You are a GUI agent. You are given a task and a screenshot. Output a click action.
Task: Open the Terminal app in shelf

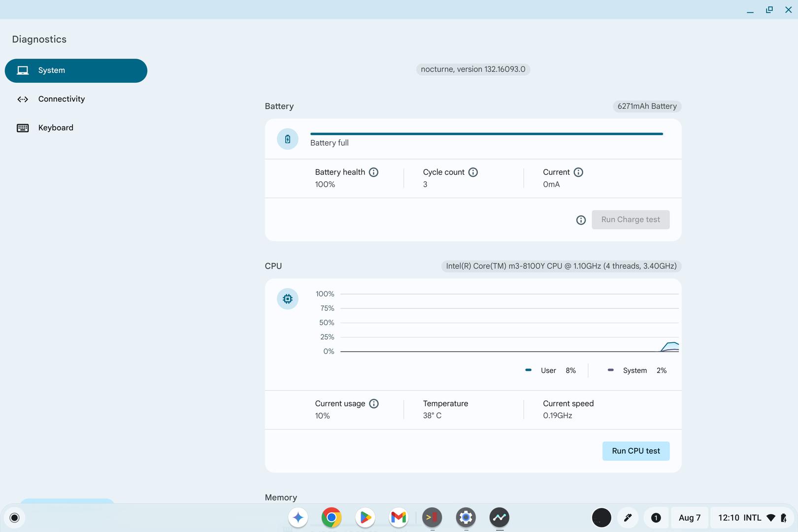point(432,518)
